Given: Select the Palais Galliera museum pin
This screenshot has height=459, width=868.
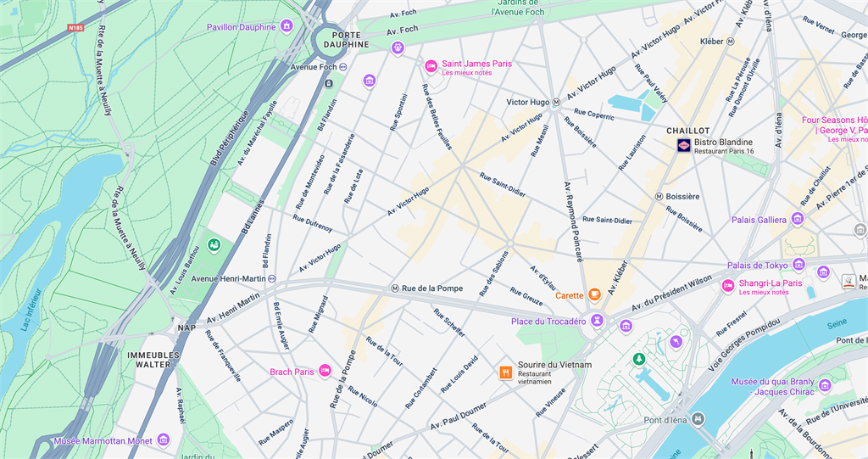Looking at the screenshot, I should pos(797,219).
